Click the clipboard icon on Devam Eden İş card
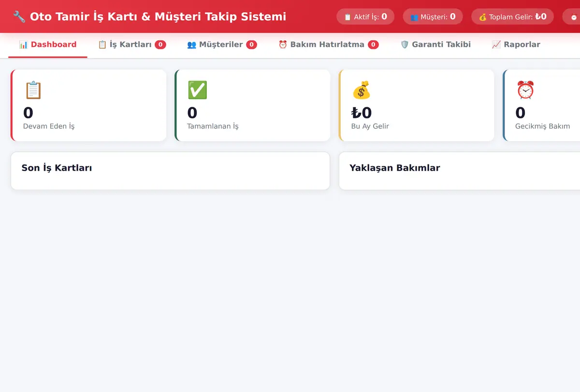Screen dimensions: 580x392 pyautogui.click(x=33, y=90)
